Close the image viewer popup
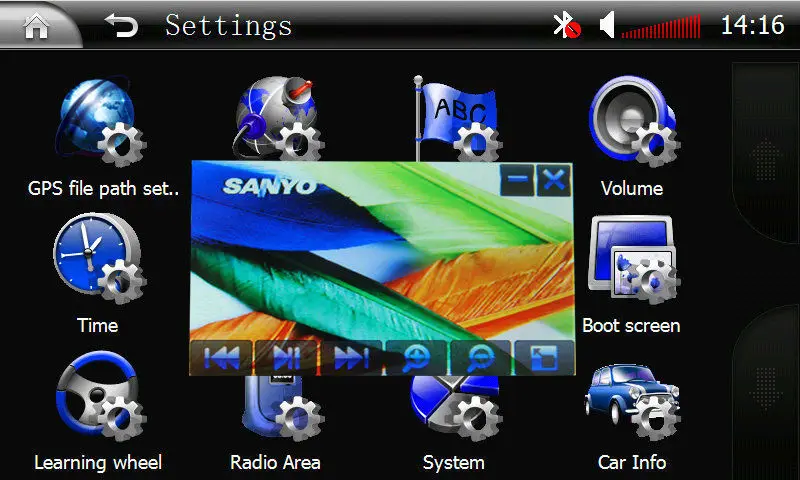The width and height of the screenshot is (800, 480). pyautogui.click(x=554, y=180)
